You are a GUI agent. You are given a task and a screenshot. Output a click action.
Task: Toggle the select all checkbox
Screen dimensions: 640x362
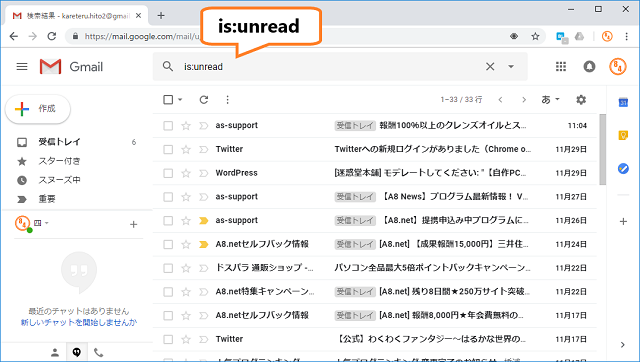click(168, 100)
